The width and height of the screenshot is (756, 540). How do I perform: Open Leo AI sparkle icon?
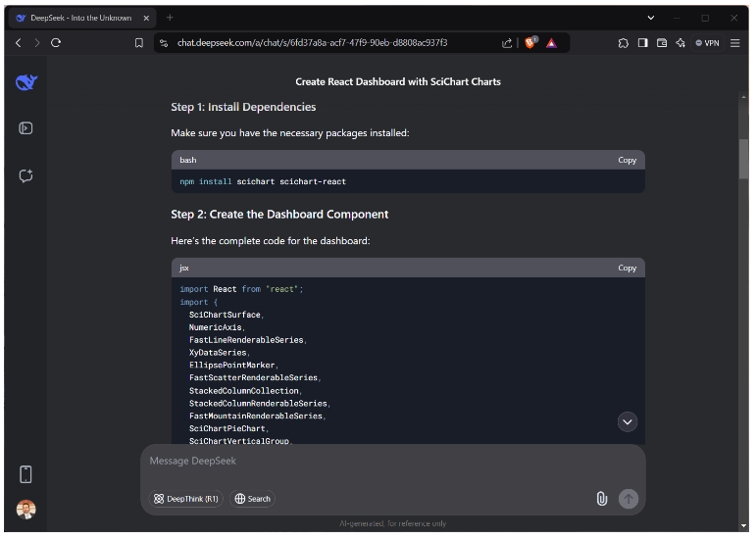point(680,43)
